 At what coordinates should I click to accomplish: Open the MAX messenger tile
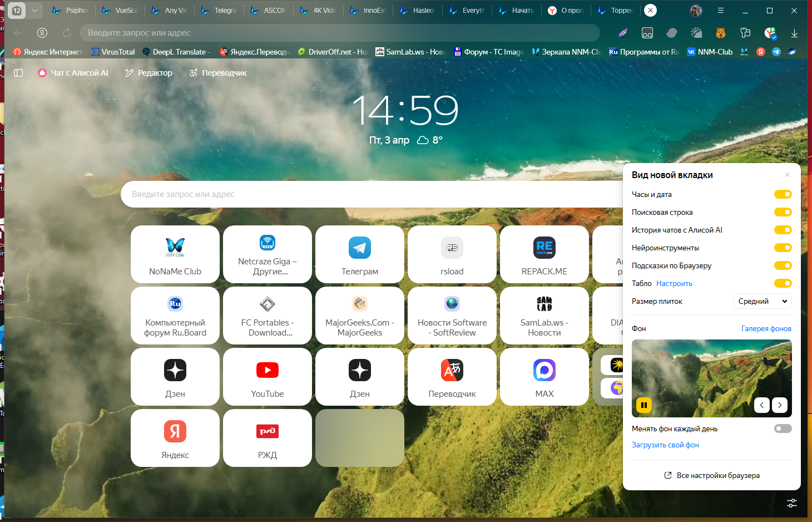tap(544, 377)
